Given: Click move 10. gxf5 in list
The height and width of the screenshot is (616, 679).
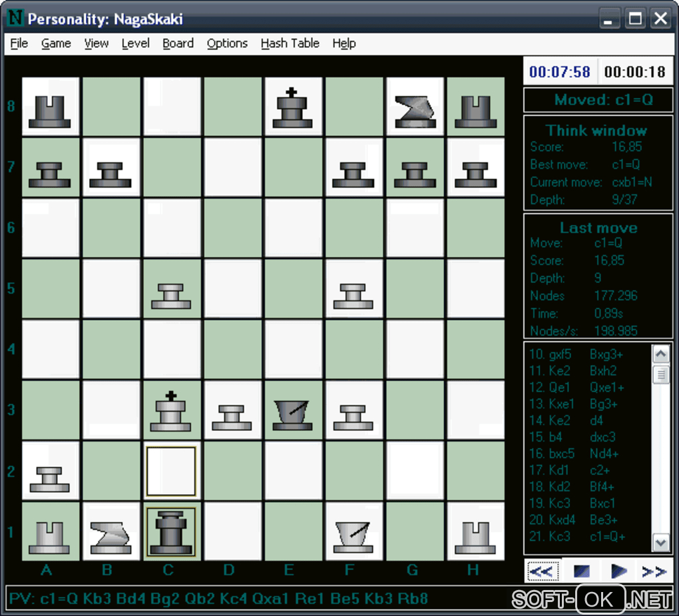Looking at the screenshot, I should [x=550, y=354].
